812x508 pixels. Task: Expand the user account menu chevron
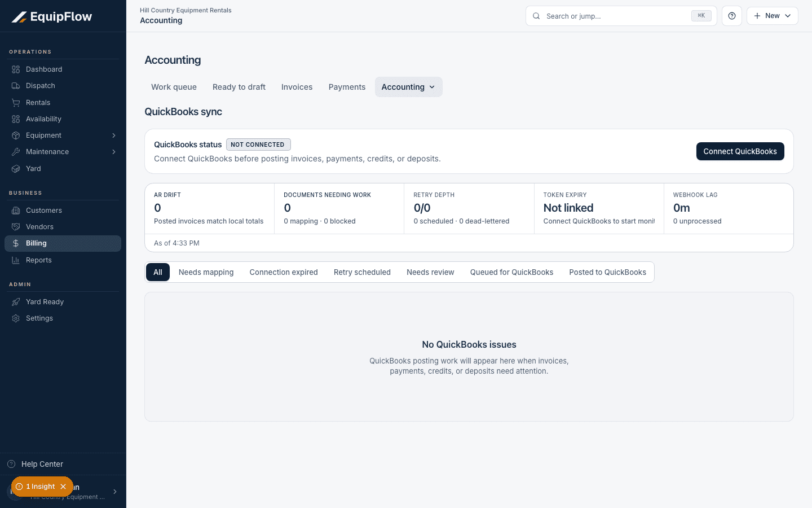coord(115,492)
